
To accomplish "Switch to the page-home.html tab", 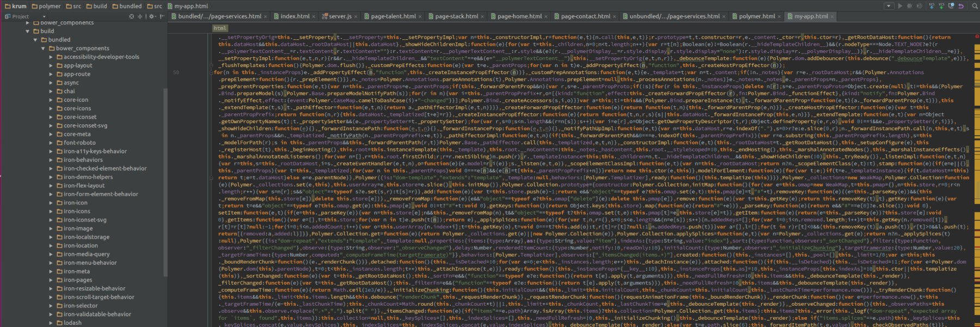I will (519, 16).
